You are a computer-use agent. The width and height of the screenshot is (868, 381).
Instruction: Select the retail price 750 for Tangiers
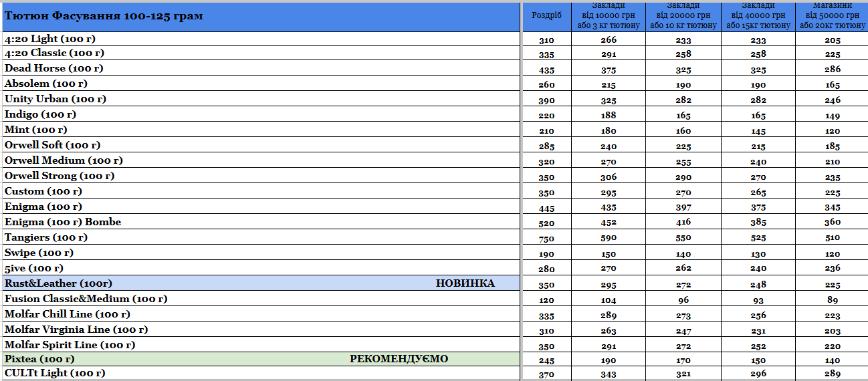[546, 239]
